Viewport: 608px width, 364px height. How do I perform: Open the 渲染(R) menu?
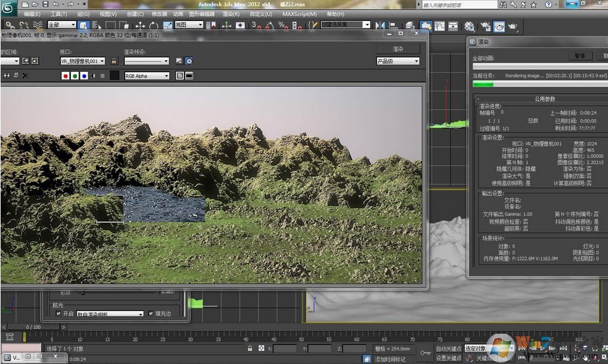(x=231, y=14)
